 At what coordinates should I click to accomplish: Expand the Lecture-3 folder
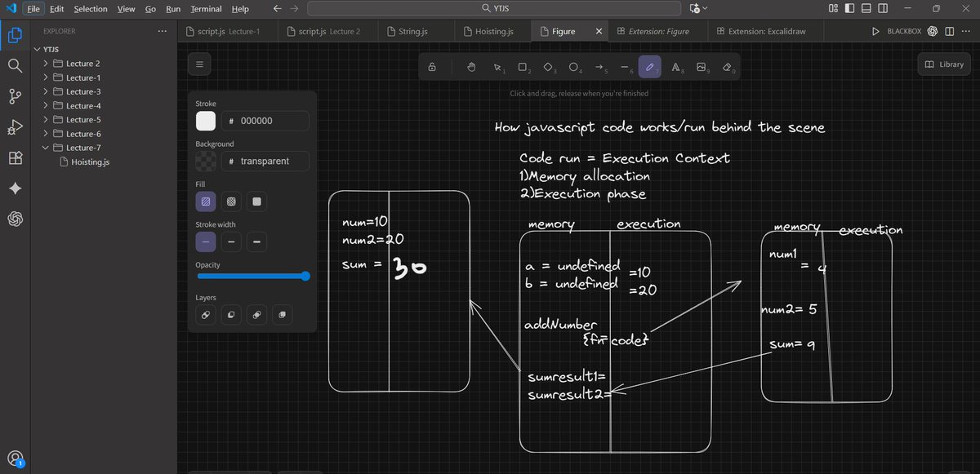click(46, 91)
